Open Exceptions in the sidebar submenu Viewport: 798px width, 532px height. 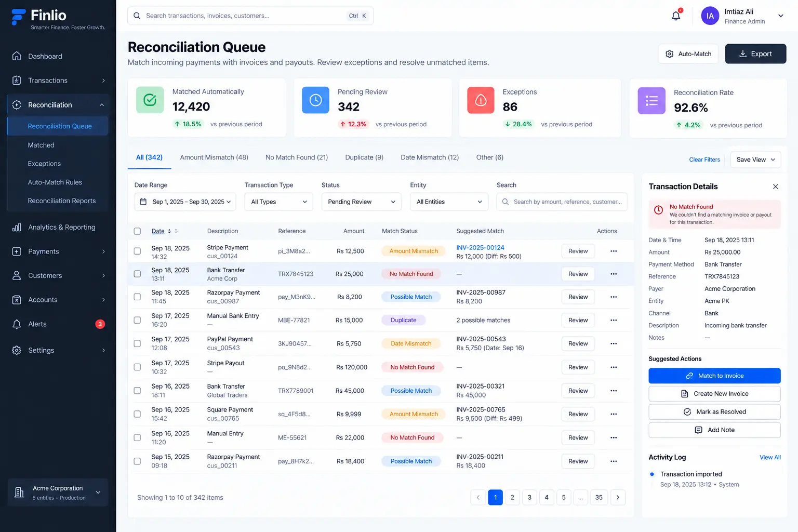pyautogui.click(x=44, y=164)
